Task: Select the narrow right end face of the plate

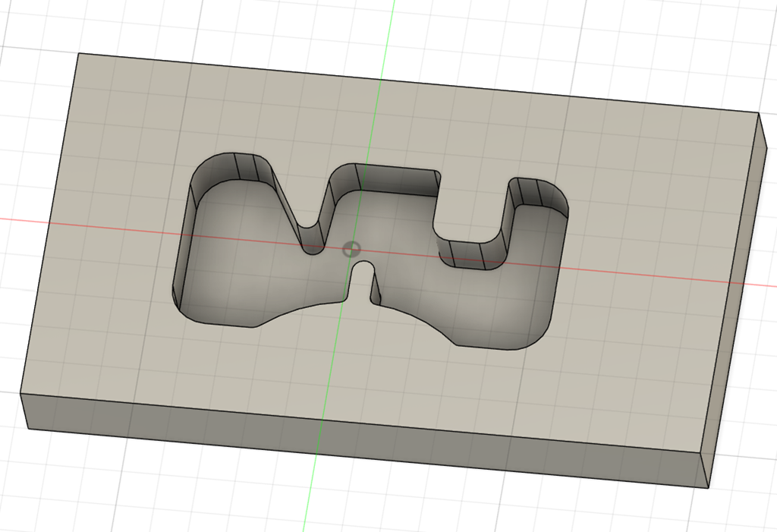Action: [735, 304]
